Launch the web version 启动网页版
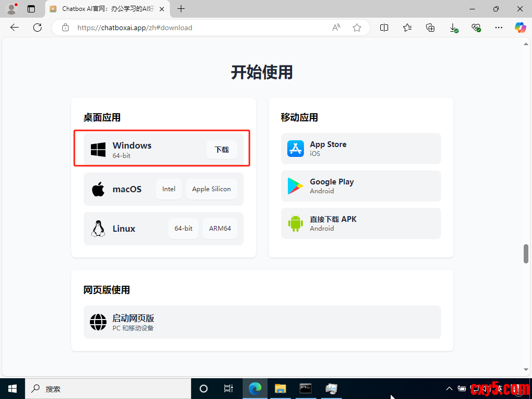Image resolution: width=532 pixels, height=399 pixels. coord(262,322)
